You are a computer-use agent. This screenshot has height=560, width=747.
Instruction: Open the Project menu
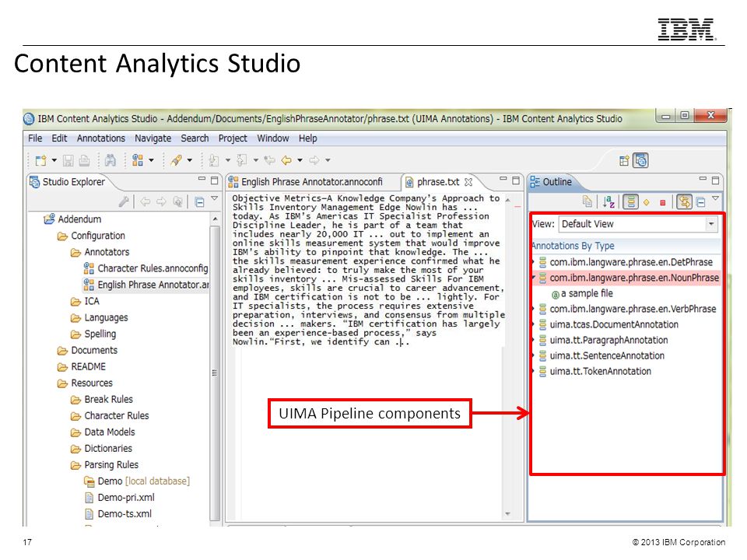coord(233,138)
